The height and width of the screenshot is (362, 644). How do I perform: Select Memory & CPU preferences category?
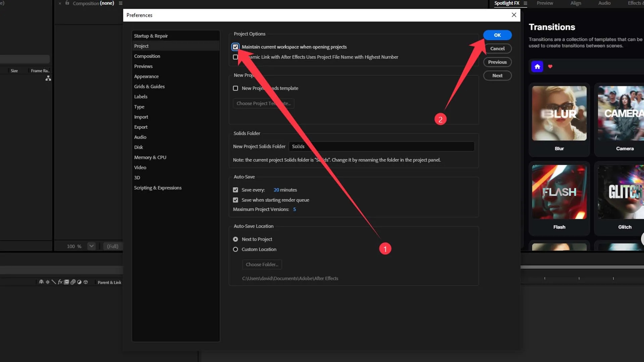click(x=150, y=157)
